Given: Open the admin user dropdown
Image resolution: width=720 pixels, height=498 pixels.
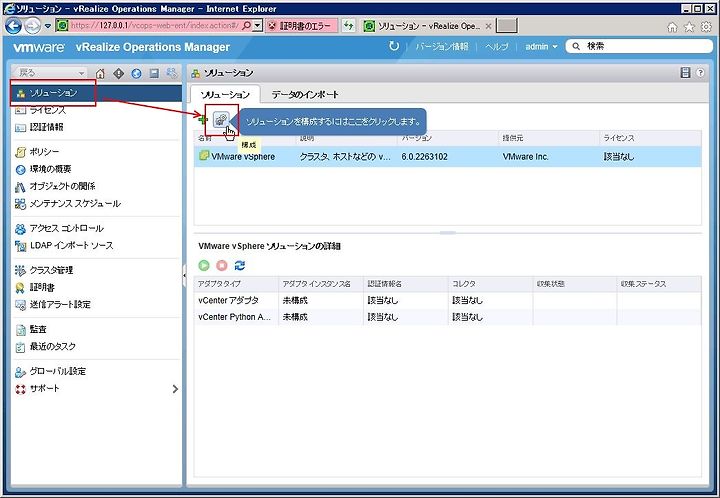Looking at the screenshot, I should pyautogui.click(x=541, y=46).
